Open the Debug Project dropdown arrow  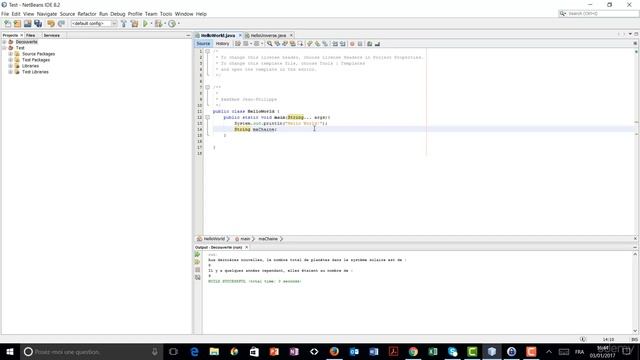(165, 24)
